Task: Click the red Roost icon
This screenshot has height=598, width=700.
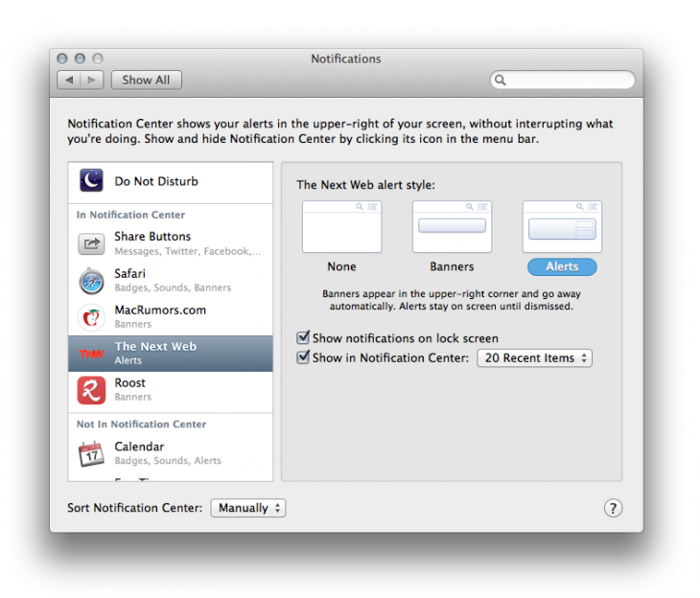Action: pyautogui.click(x=91, y=390)
